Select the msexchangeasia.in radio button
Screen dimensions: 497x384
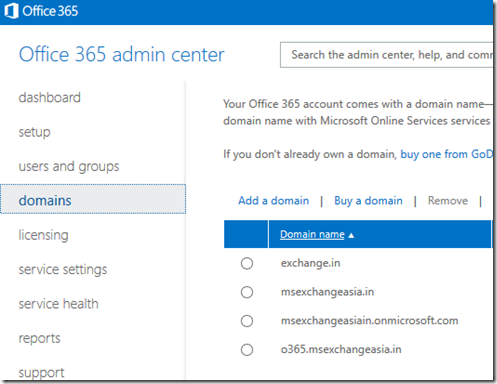[x=247, y=292]
